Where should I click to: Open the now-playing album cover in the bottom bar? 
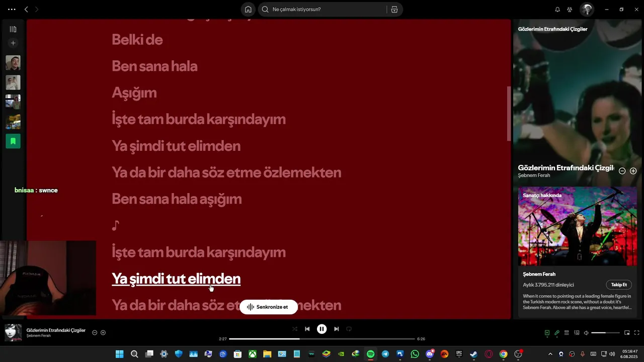[13, 332]
